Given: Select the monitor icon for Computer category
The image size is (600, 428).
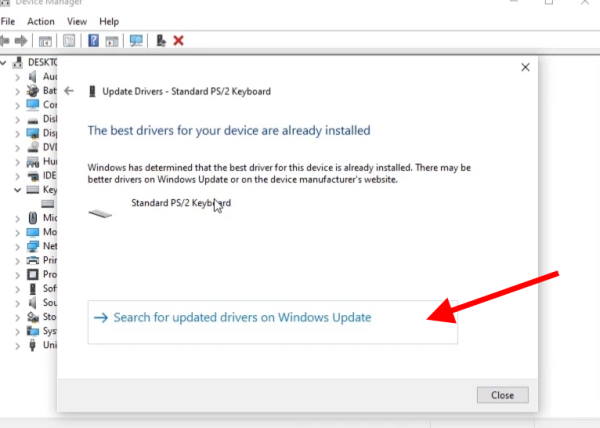Looking at the screenshot, I should [x=33, y=104].
